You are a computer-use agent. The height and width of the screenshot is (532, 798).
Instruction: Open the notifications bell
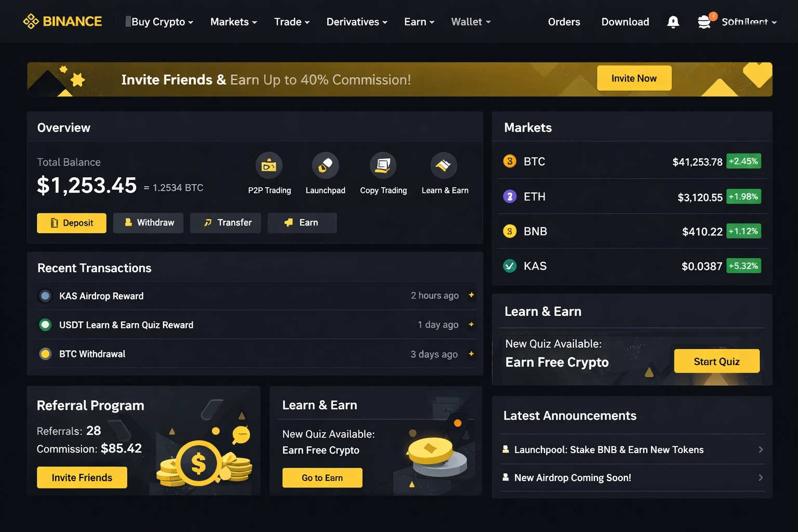673,22
